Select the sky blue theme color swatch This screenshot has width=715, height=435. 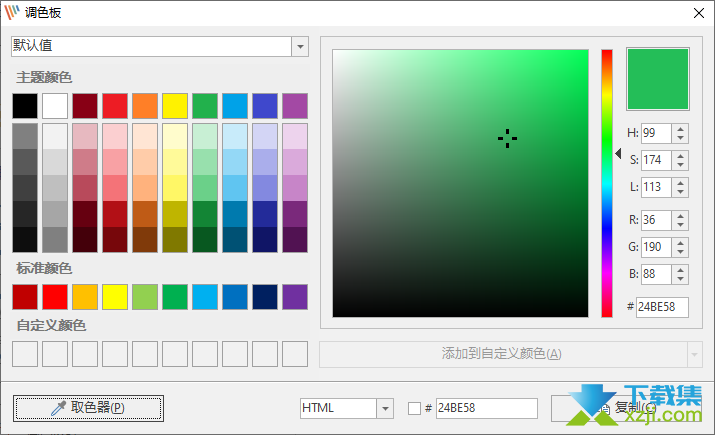tap(235, 106)
